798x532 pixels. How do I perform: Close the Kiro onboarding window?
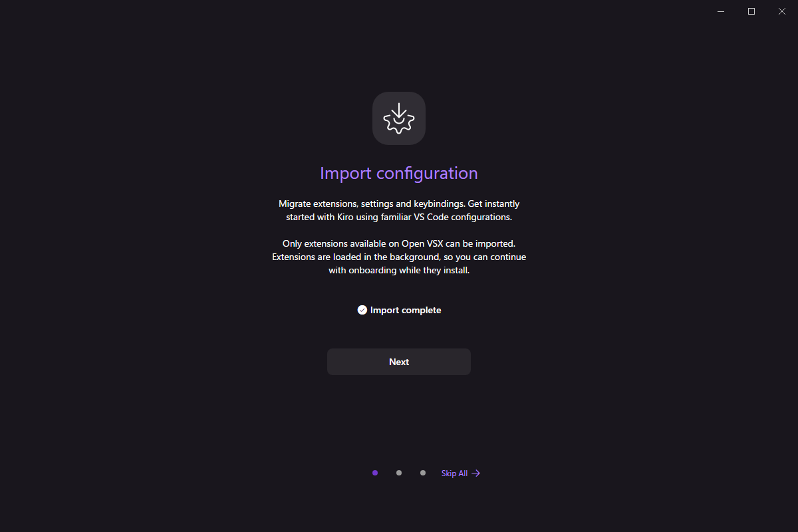[x=782, y=11]
